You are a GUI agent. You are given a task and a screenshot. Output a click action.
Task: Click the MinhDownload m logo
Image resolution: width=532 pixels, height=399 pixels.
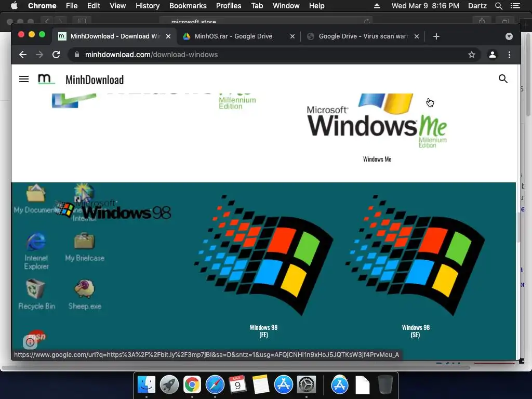pos(46,79)
